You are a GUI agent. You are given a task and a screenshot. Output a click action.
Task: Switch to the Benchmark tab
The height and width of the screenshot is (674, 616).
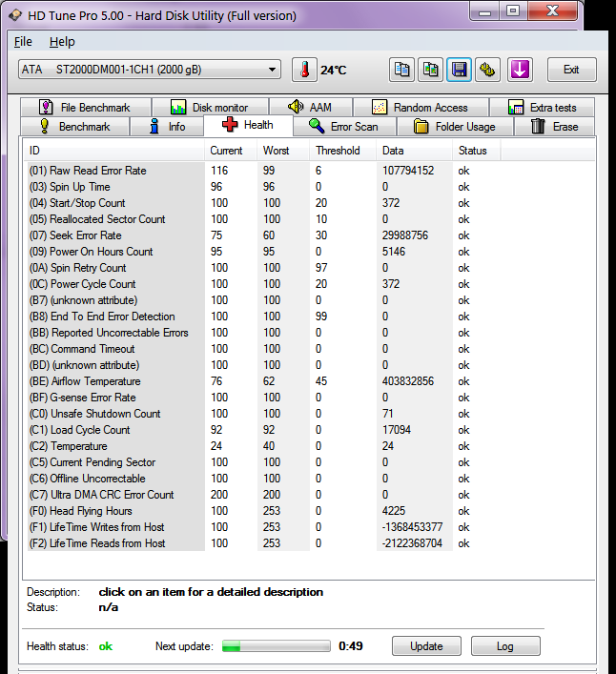74,127
